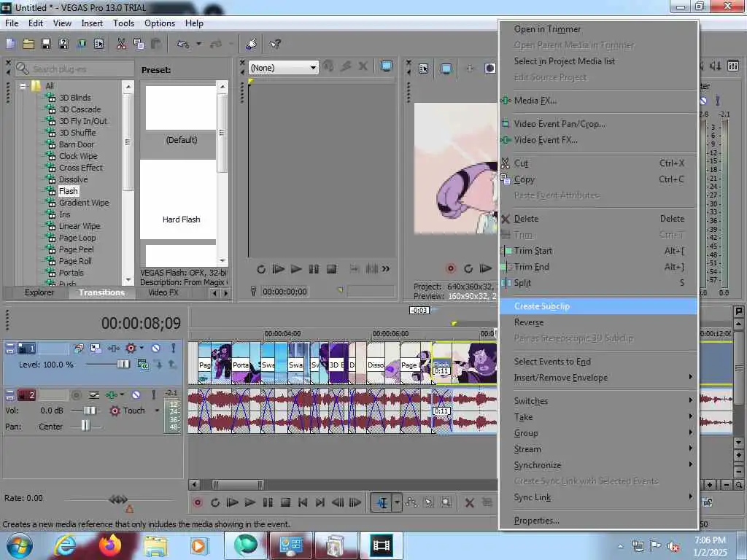The image size is (747, 560).
Task: Open the Options menu
Action: [x=160, y=23]
